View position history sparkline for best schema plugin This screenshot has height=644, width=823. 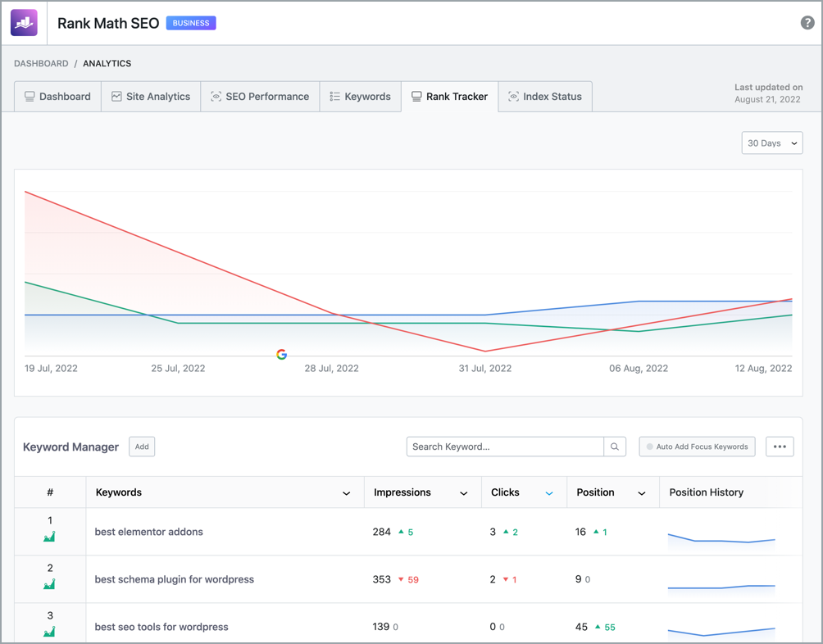click(x=721, y=588)
